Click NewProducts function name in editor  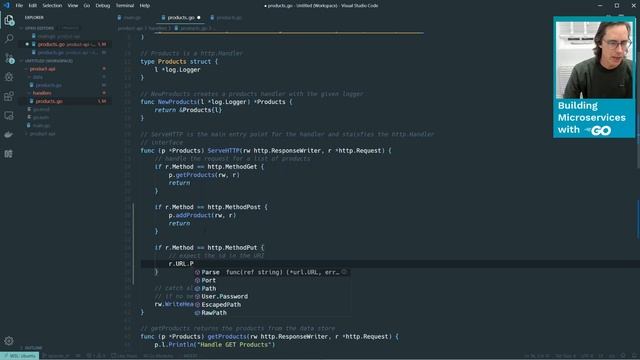(x=177, y=102)
